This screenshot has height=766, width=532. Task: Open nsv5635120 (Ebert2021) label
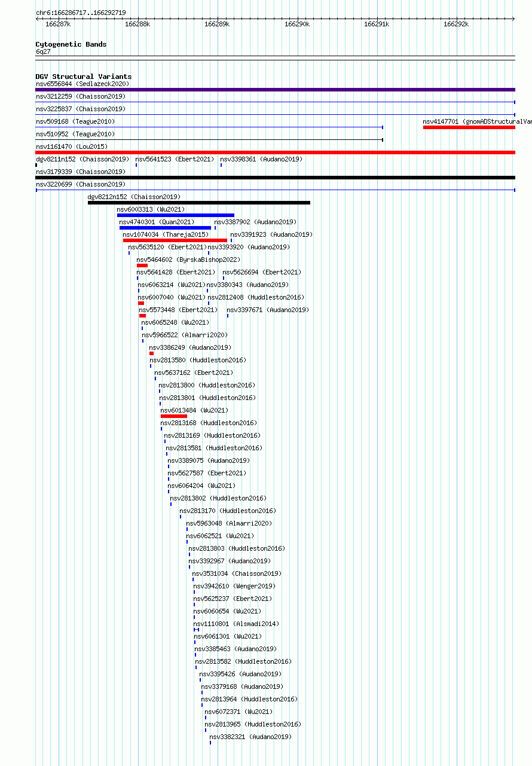[168, 247]
